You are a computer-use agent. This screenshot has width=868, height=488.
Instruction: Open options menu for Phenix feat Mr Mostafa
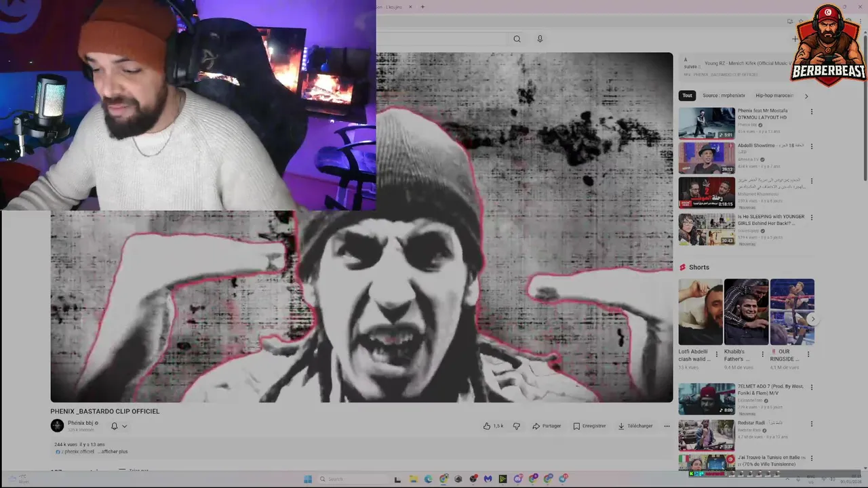pos(811,112)
